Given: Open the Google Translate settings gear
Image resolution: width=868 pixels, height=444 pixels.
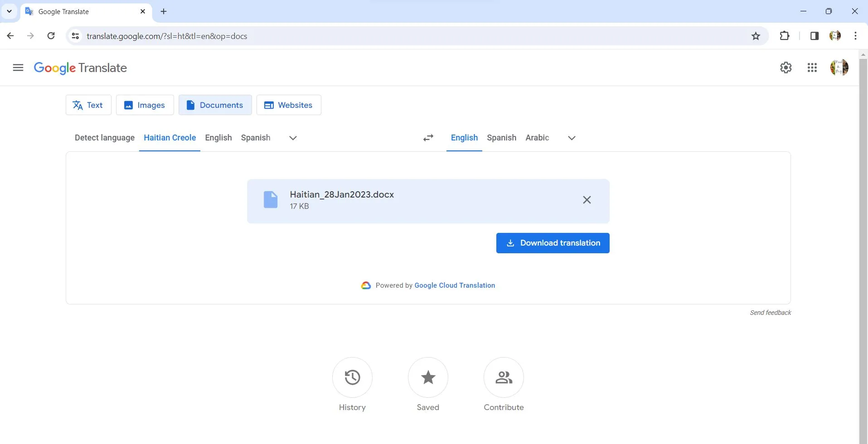Looking at the screenshot, I should pos(786,68).
